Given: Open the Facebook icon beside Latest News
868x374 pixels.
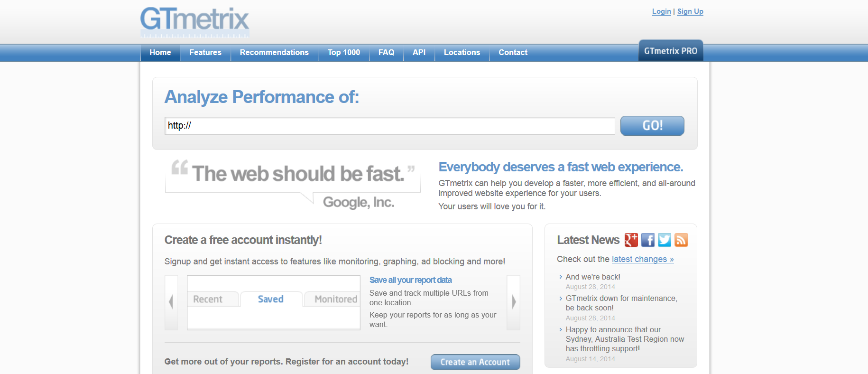Looking at the screenshot, I should (648, 240).
